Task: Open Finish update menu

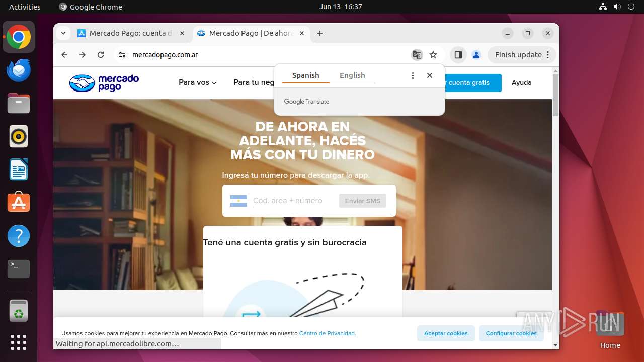Action: click(522, 55)
